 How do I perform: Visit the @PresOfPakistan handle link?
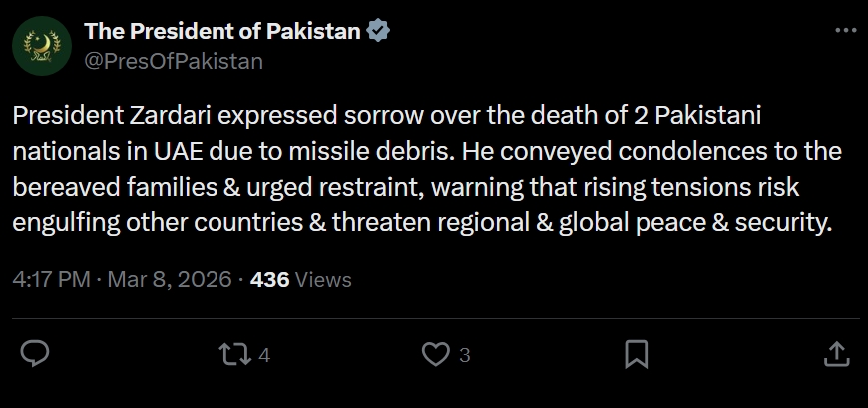pos(174,61)
